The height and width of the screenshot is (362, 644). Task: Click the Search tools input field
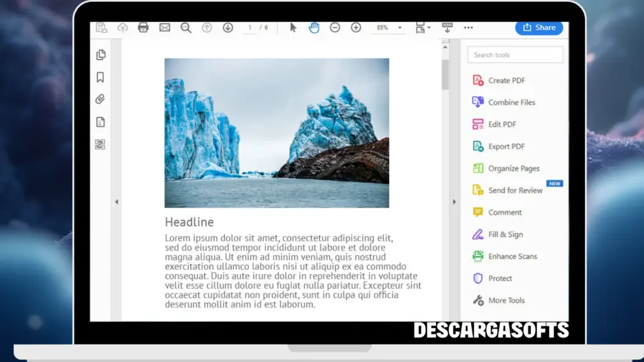pos(514,55)
